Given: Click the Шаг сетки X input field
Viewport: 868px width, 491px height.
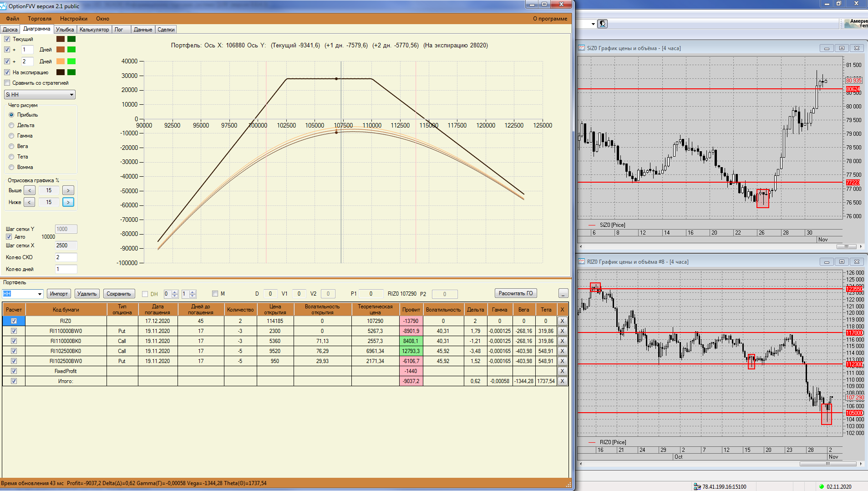Looking at the screenshot, I should pos(66,245).
